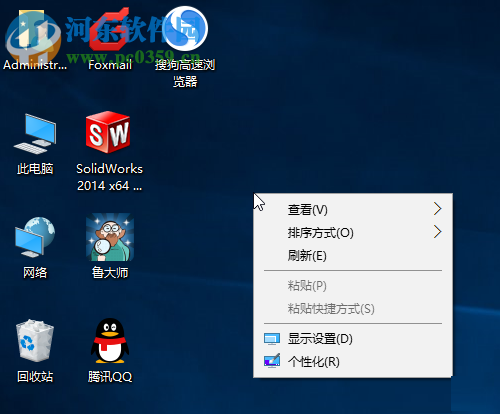Click the 回收站 label text
This screenshot has height=414, width=500.
click(x=35, y=377)
